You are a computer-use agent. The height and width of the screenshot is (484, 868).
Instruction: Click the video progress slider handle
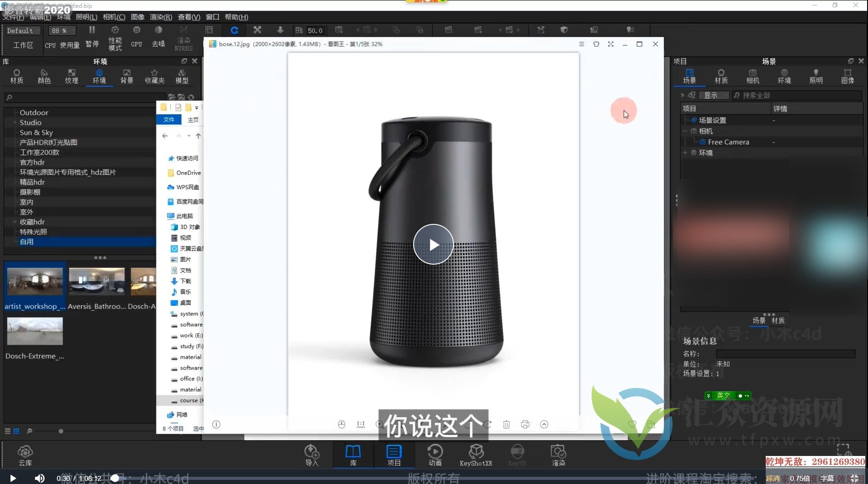(x=115, y=478)
